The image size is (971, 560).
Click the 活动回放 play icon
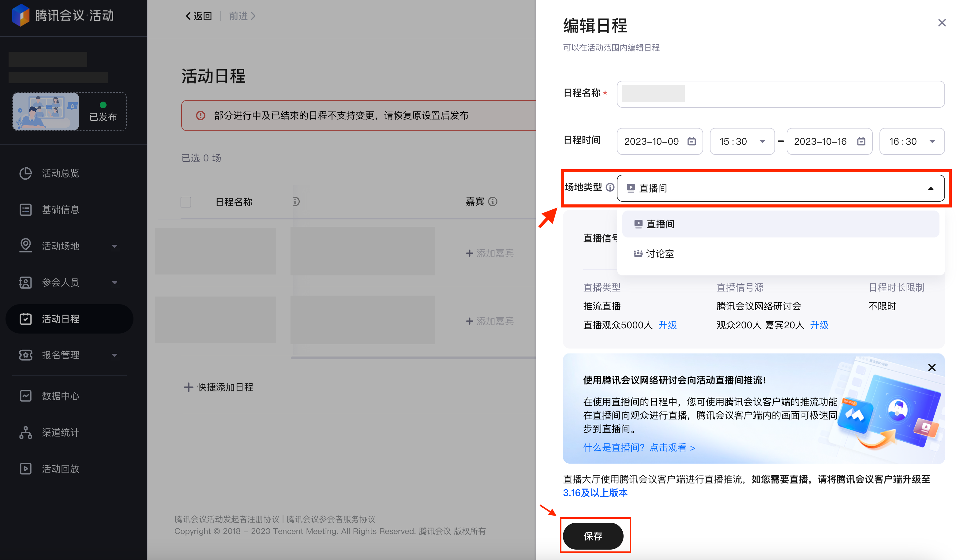pos(25,469)
